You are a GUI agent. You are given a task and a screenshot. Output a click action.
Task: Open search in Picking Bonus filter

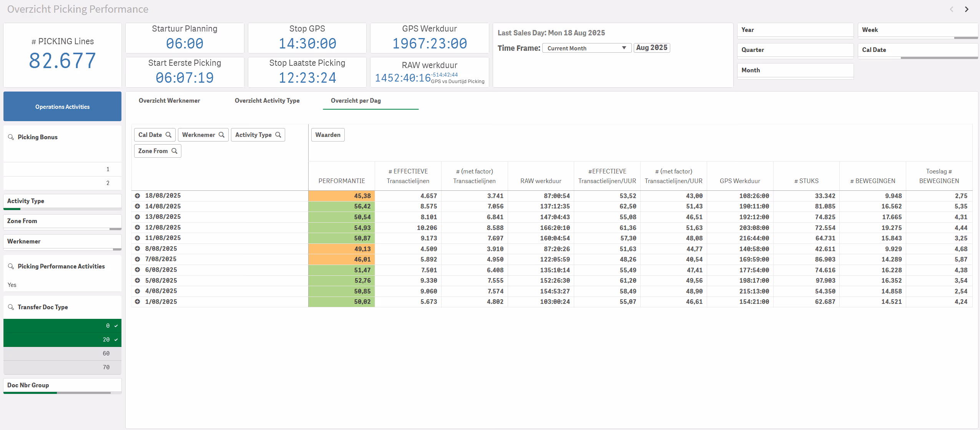click(11, 137)
